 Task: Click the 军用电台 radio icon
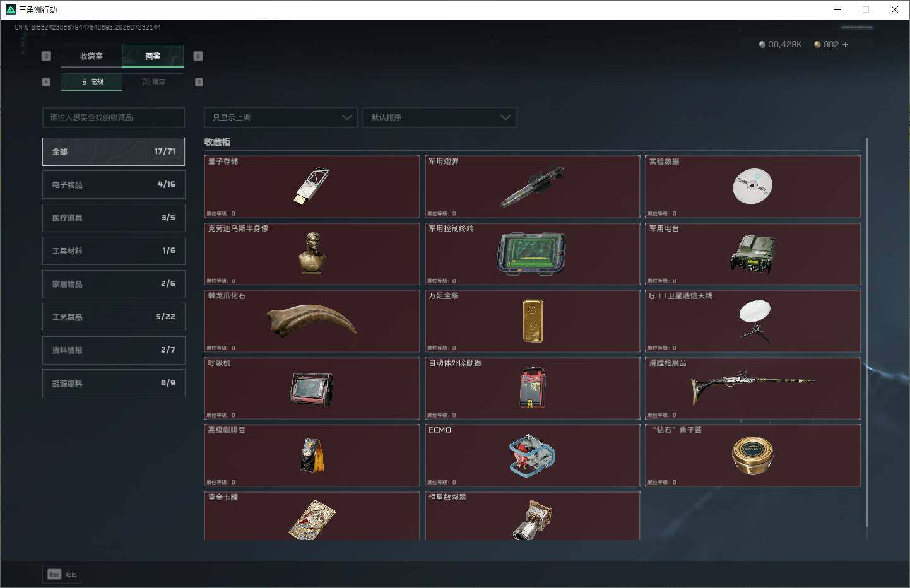tap(752, 254)
